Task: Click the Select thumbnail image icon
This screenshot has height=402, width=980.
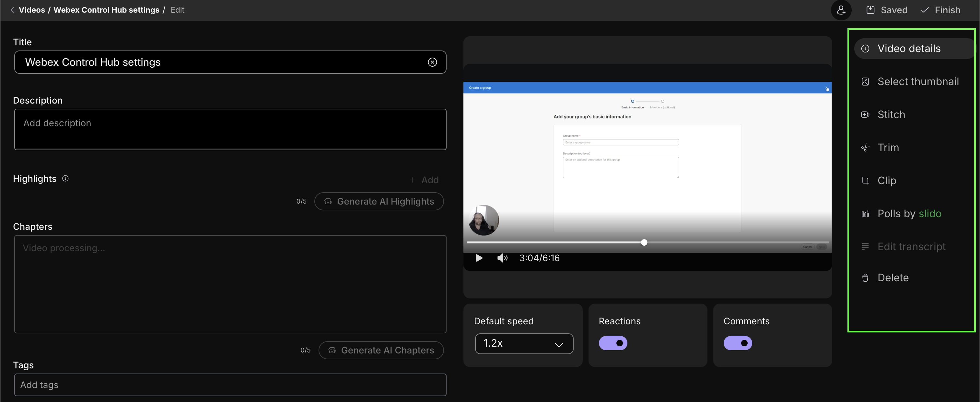Action: coord(865,82)
